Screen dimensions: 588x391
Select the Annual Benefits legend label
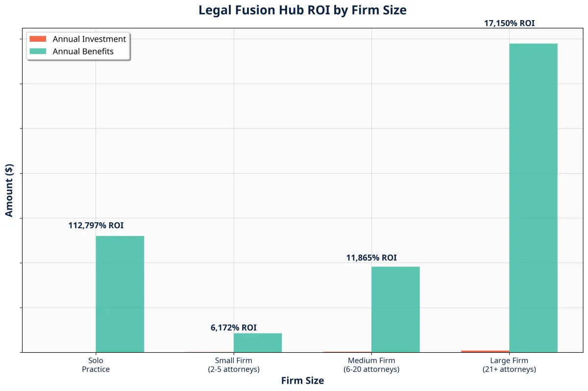pos(83,52)
